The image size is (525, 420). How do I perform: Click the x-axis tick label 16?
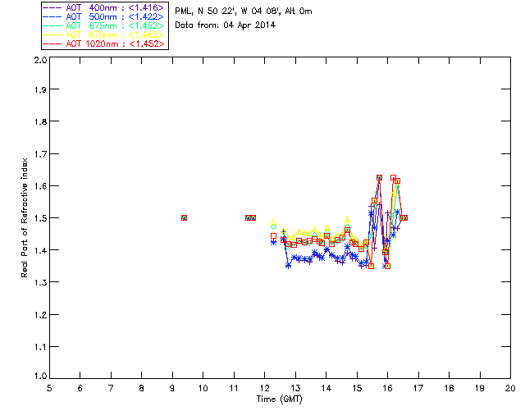388,388
